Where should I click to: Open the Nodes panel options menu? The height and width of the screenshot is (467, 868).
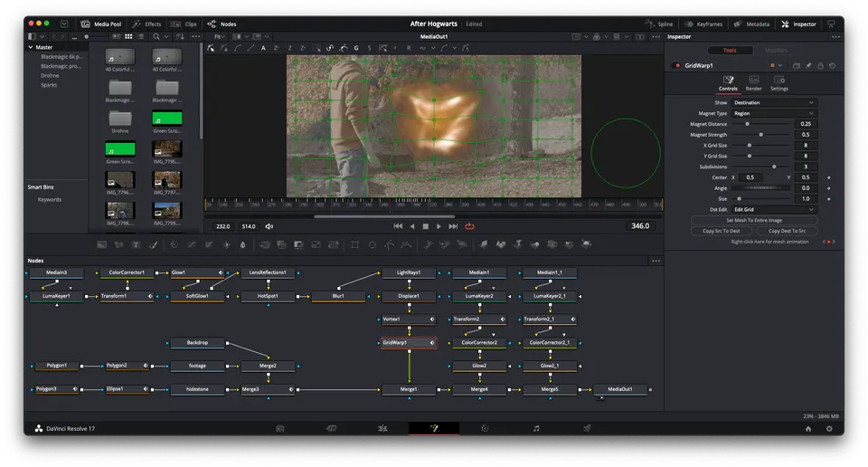[x=656, y=261]
